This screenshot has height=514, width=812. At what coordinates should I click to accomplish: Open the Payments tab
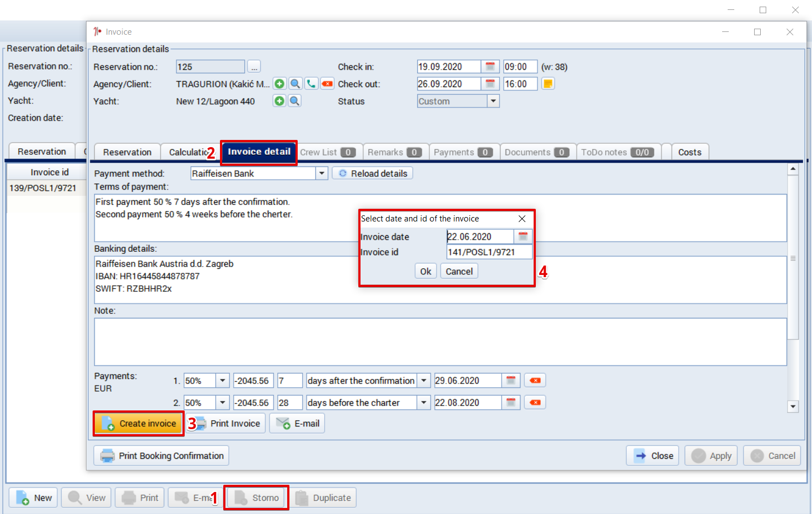463,152
